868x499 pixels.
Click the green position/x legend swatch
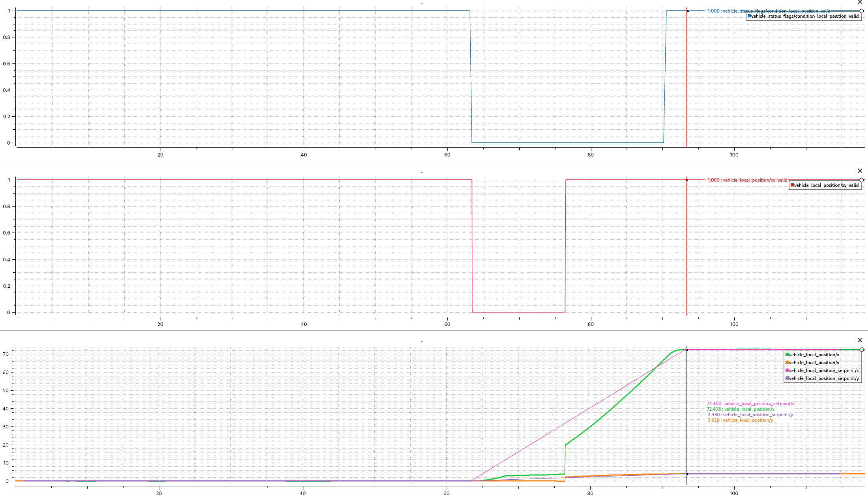point(787,355)
